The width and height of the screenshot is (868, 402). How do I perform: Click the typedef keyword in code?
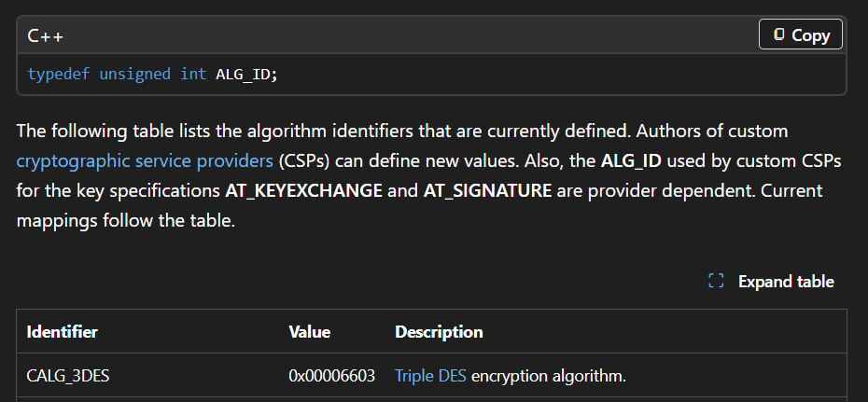click(59, 74)
